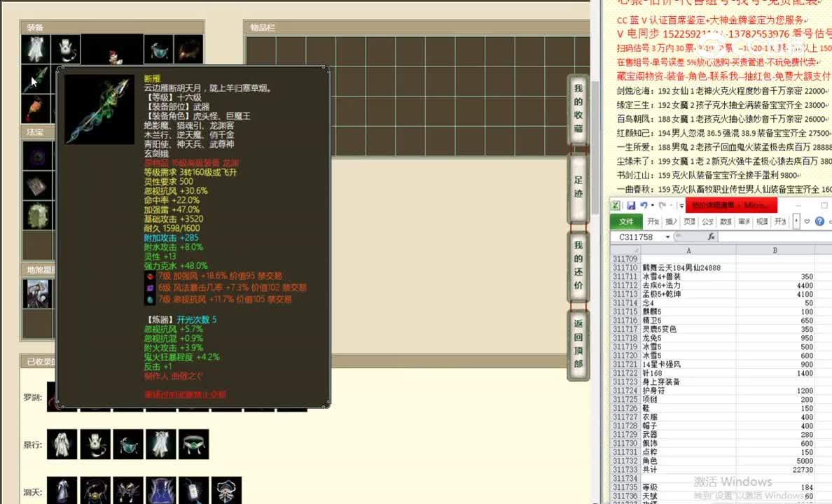This screenshot has height=504, width=832.
Task: Select the blue armor vest icon in 洞天 row
Action: [x=161, y=490]
